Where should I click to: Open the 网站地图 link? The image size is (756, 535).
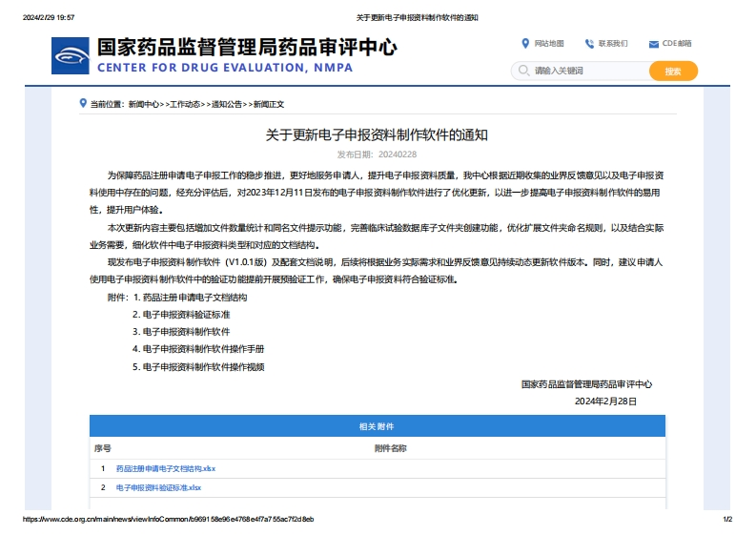click(549, 44)
